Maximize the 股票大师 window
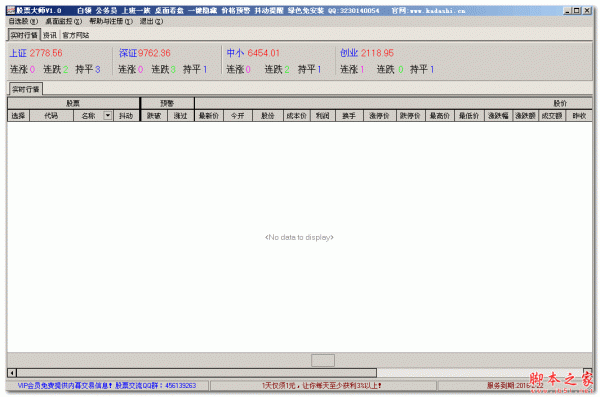Viewport: 600px width, 397px height. [577, 11]
